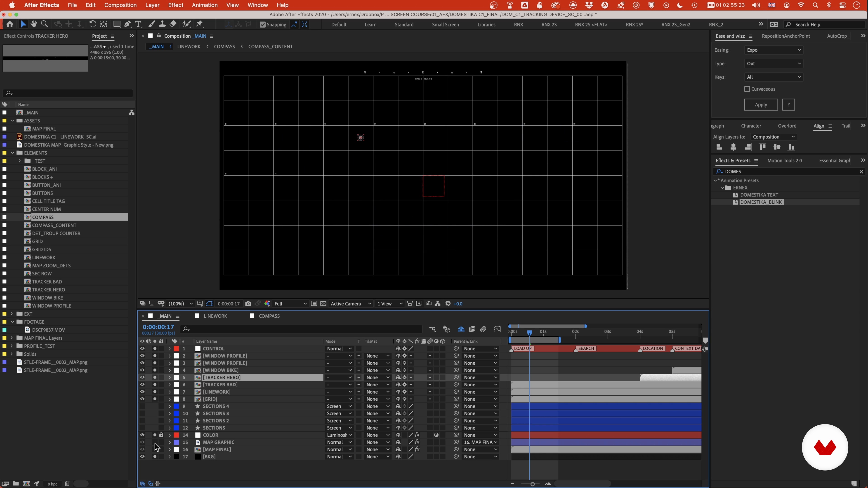Select the Hand tool
The image size is (868, 488).
point(34,24)
